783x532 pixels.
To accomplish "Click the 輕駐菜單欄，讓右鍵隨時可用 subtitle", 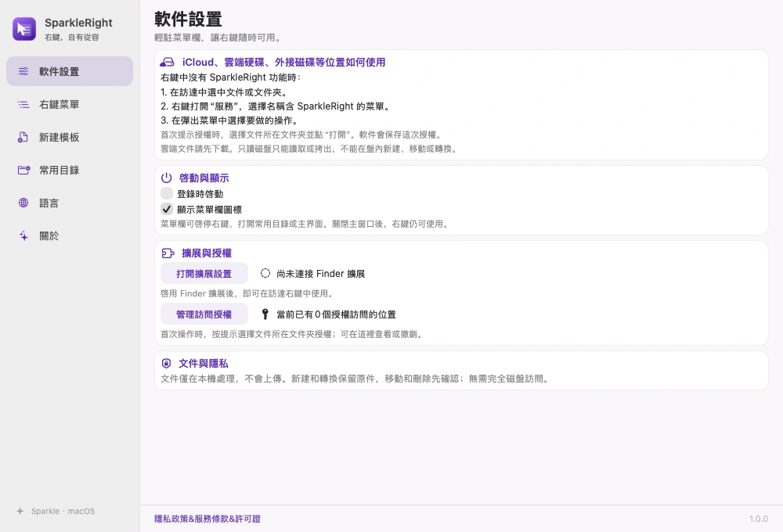I will (x=218, y=38).
